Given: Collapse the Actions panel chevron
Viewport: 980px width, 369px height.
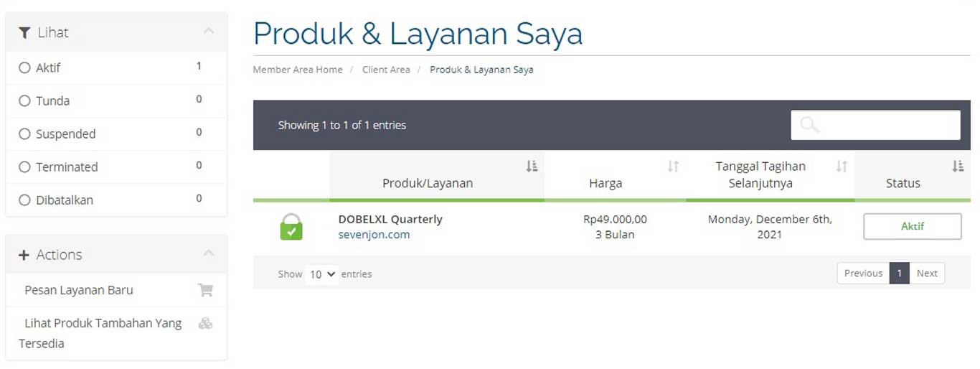Looking at the screenshot, I should [x=209, y=253].
